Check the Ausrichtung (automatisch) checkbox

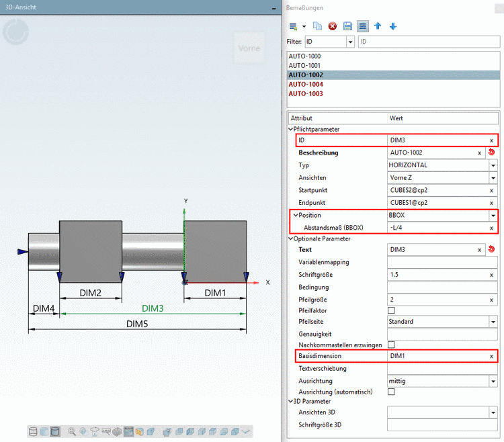tap(391, 391)
